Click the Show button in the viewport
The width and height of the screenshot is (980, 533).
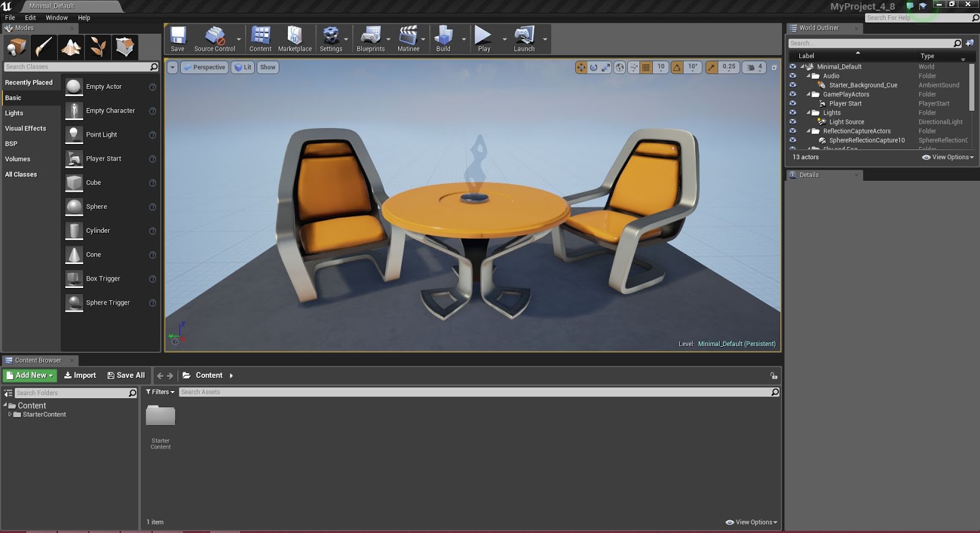268,67
